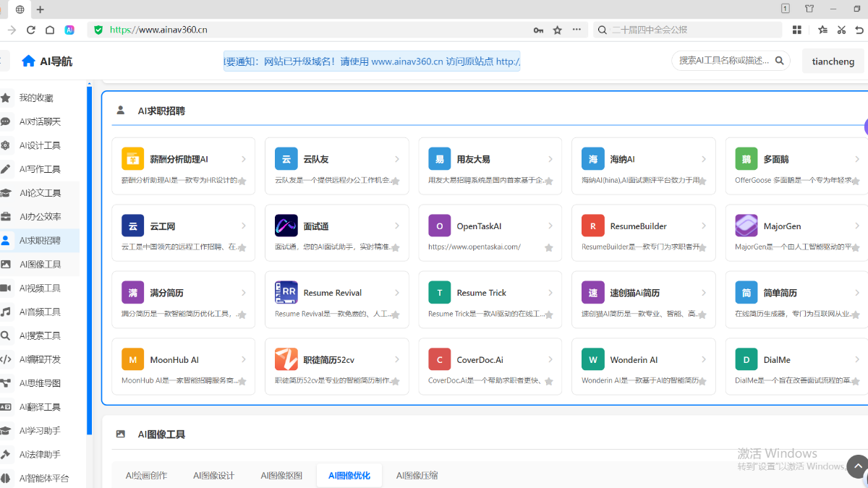Image resolution: width=868 pixels, height=488 pixels.
Task: Open Wonderin AI card chevron arrow
Action: [x=704, y=359]
